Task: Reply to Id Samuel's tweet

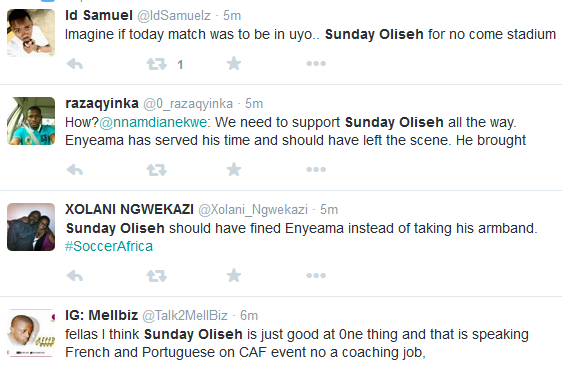Action: click(x=75, y=64)
